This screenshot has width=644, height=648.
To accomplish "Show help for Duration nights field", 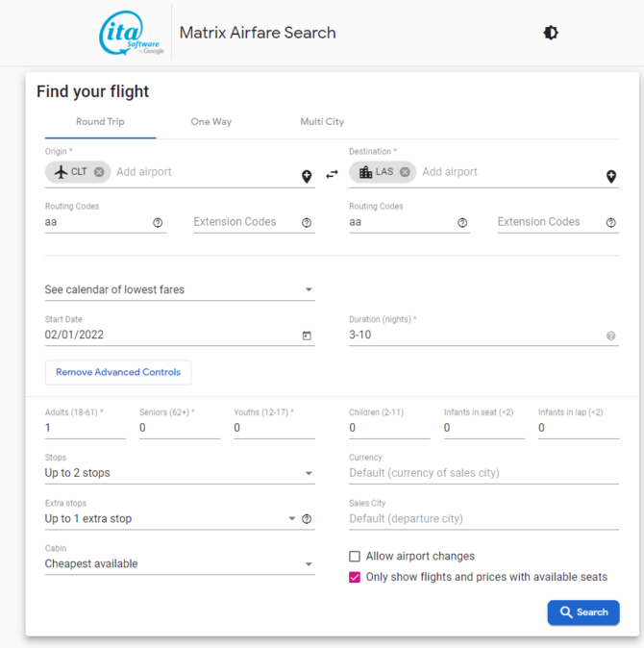I will pyautogui.click(x=611, y=336).
